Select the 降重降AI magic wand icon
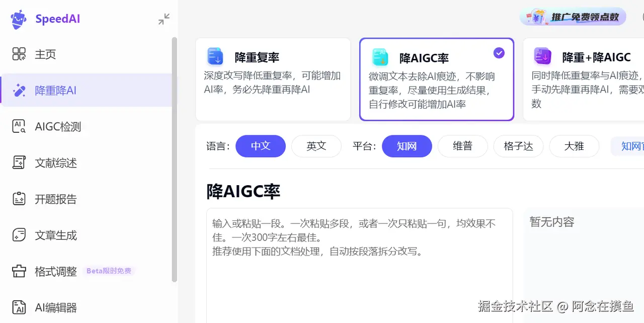644x323 pixels. pyautogui.click(x=19, y=91)
